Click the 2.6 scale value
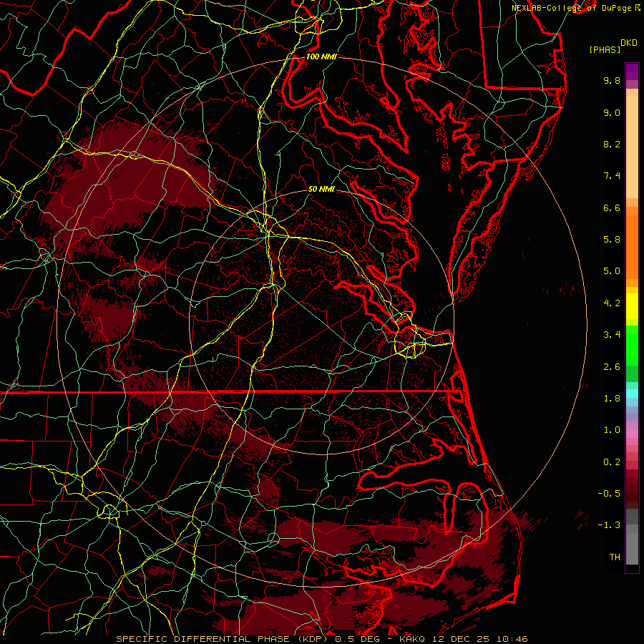Screen dimensions: 644x644 click(612, 367)
